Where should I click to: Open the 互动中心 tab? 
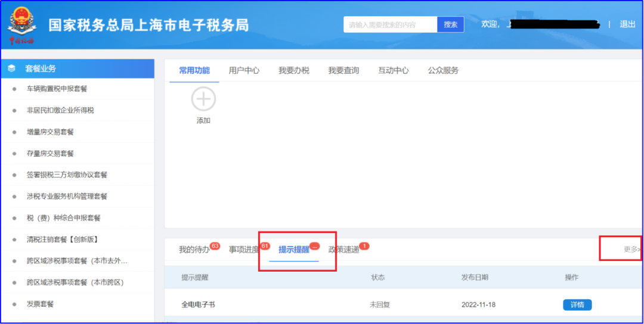(393, 70)
